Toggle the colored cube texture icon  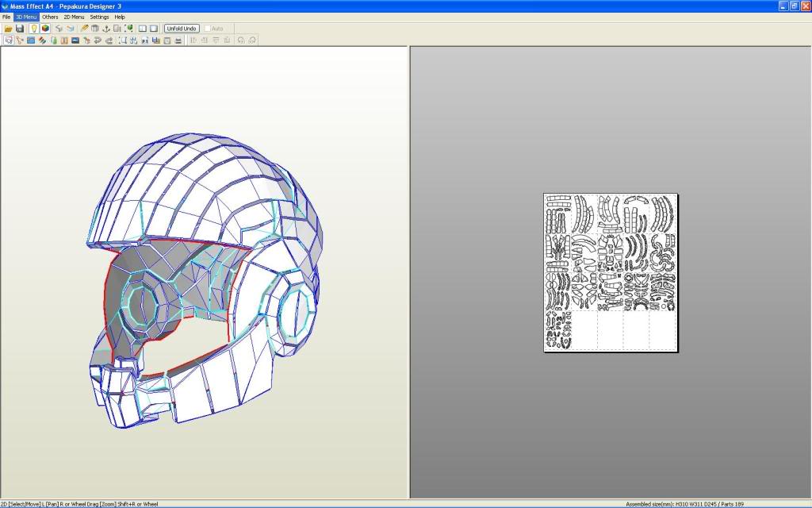[45, 29]
